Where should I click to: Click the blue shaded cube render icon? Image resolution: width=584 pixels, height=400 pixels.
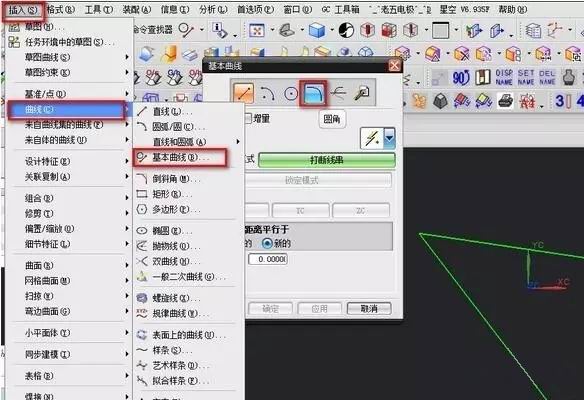click(x=317, y=30)
